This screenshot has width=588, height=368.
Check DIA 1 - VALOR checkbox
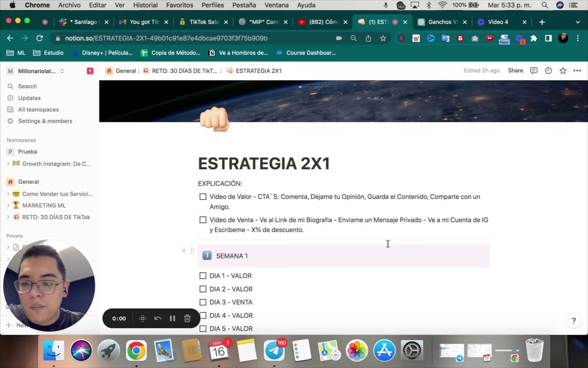tap(203, 276)
